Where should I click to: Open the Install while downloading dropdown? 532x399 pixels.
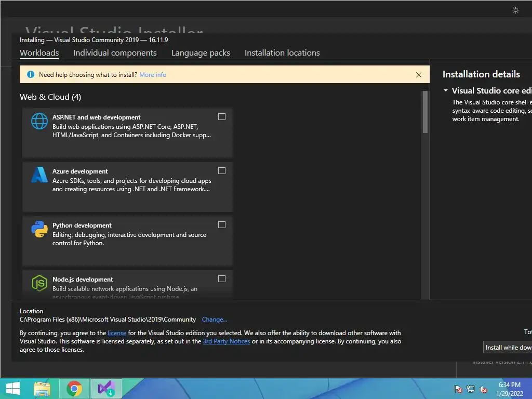pos(508,348)
